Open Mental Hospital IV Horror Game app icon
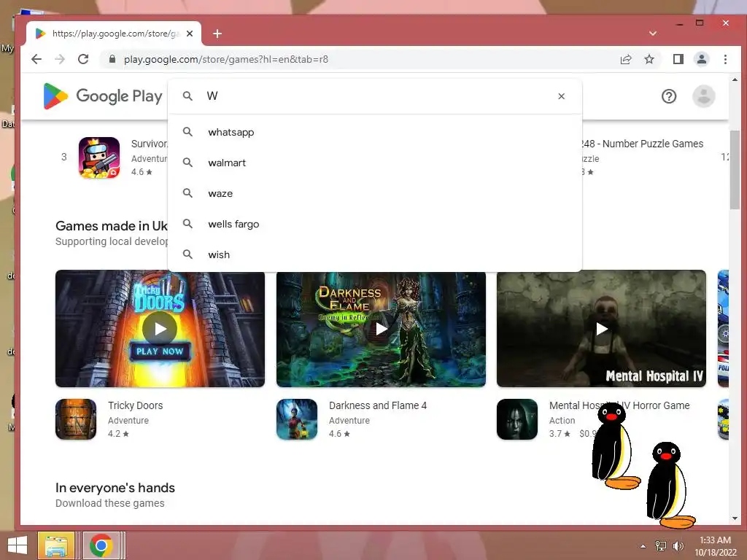 517,419
